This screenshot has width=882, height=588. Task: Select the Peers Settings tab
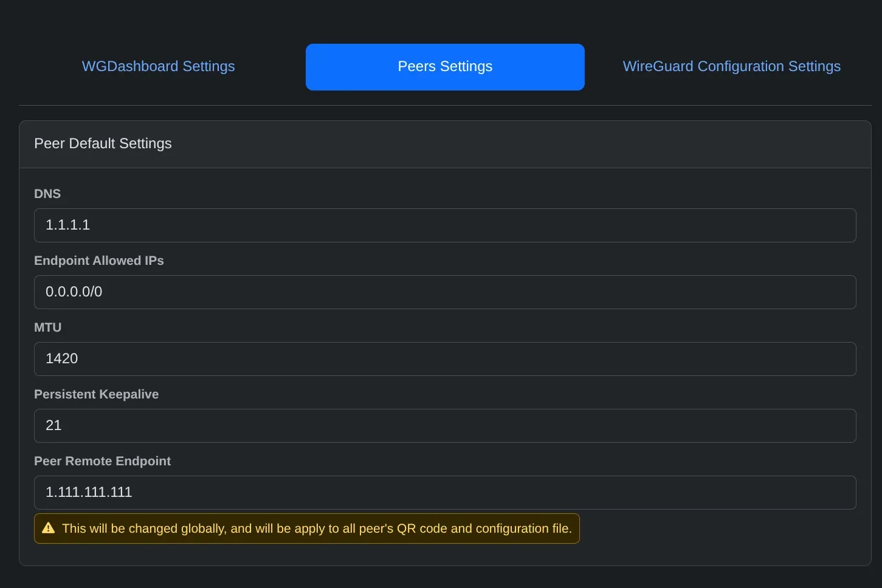(445, 67)
